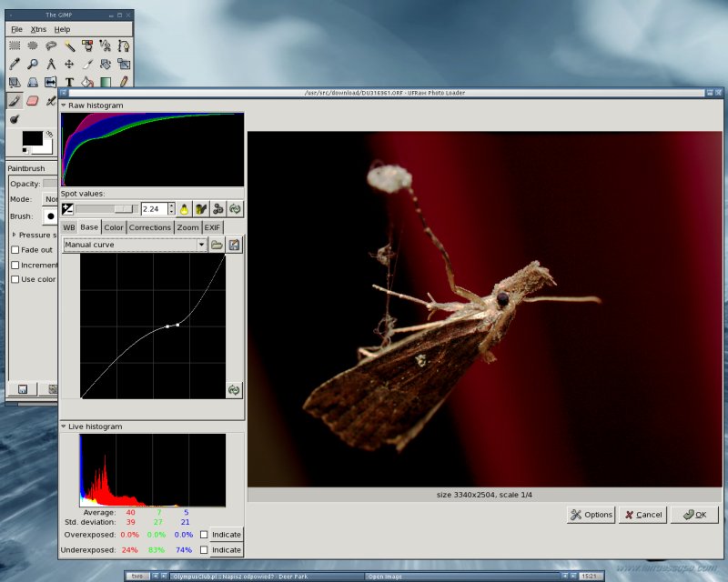This screenshot has width=728, height=582.
Task: Save the curve with the floppy icon
Action: pyautogui.click(x=235, y=245)
